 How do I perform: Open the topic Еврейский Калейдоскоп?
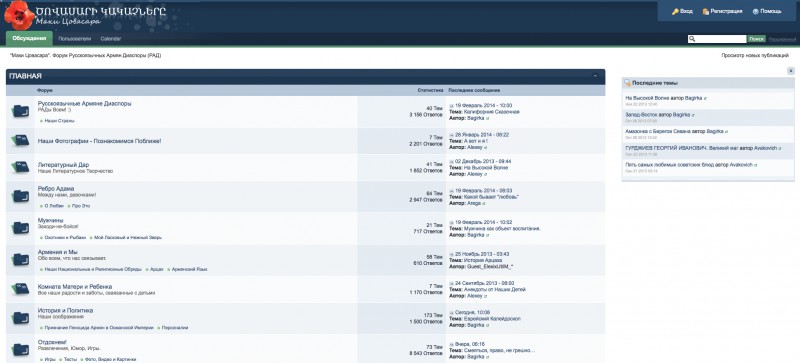pyautogui.click(x=492, y=319)
